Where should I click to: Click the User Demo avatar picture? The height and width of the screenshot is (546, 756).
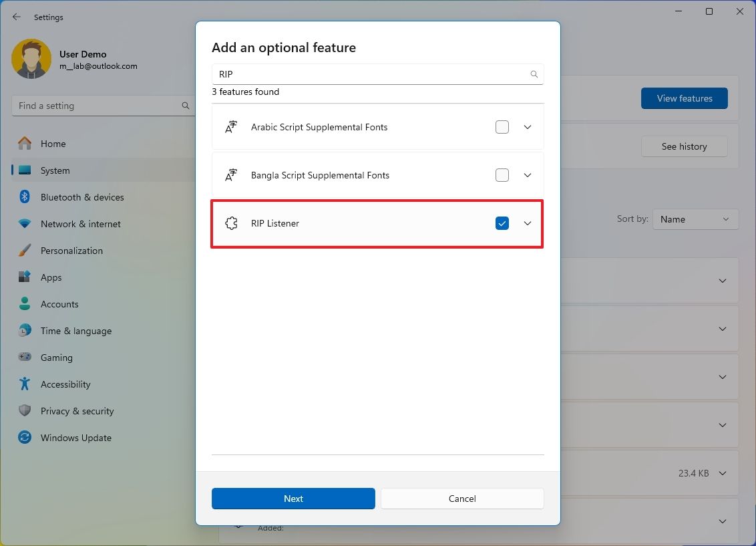[x=31, y=59]
